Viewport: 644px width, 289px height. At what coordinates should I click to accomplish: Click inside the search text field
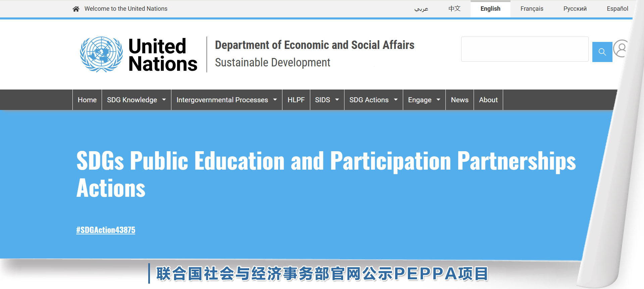coord(525,49)
